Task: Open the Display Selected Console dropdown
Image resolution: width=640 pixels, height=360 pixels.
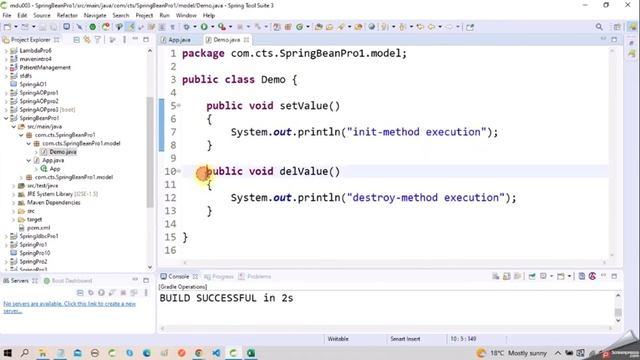Action: (x=551, y=276)
